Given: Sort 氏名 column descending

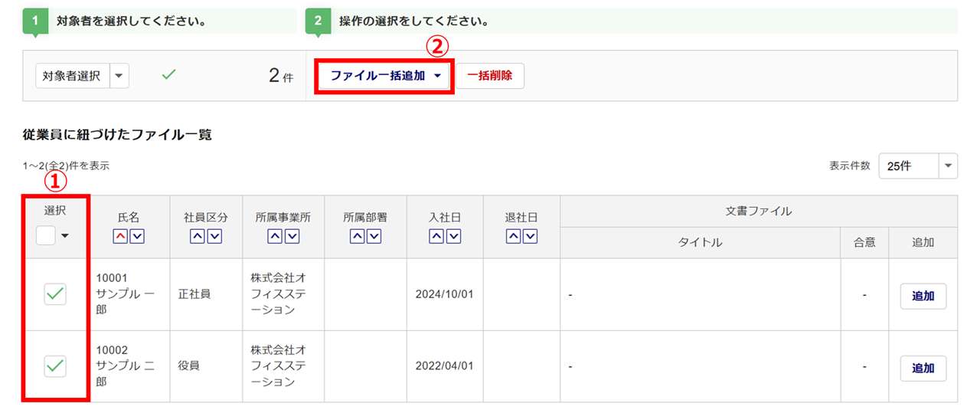Looking at the screenshot, I should pyautogui.click(x=137, y=237).
